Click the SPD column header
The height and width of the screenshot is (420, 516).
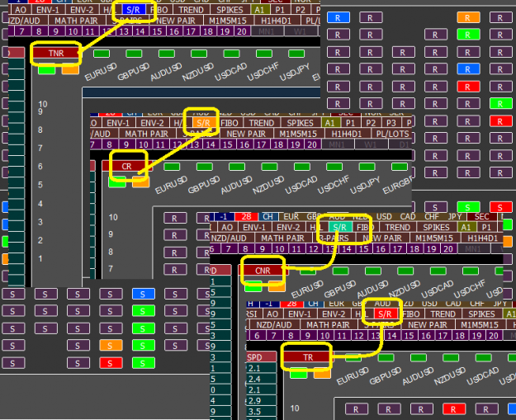coord(262,357)
